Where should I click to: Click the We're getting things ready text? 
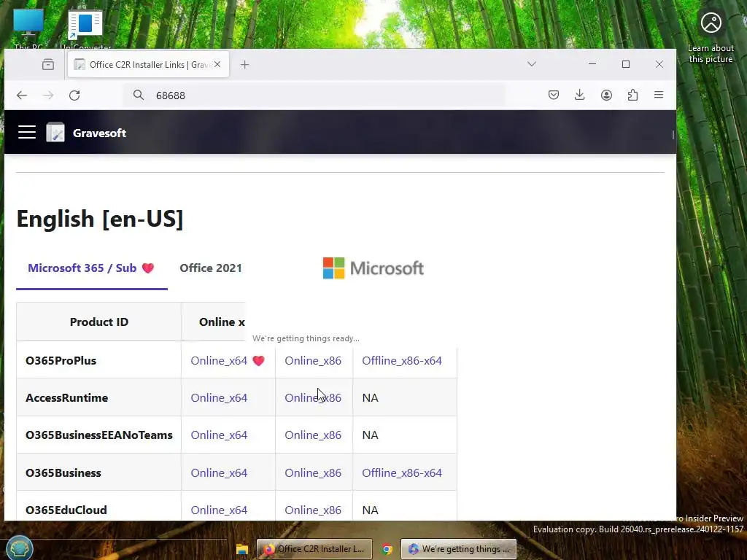pyautogui.click(x=306, y=338)
